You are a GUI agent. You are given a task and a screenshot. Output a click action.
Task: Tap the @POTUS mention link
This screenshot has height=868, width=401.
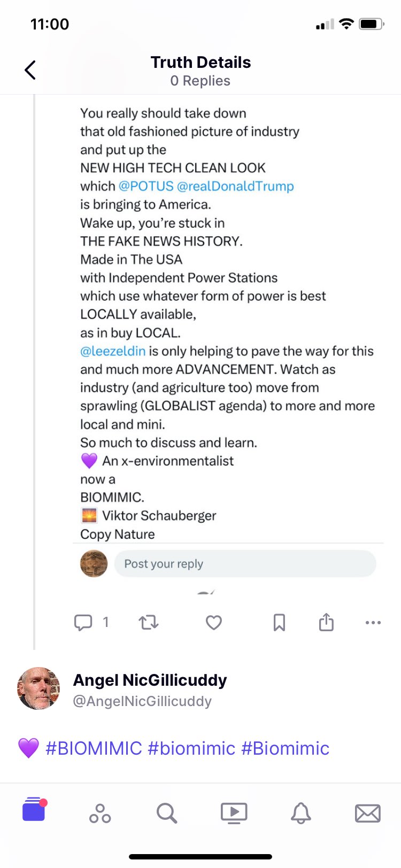click(x=146, y=186)
